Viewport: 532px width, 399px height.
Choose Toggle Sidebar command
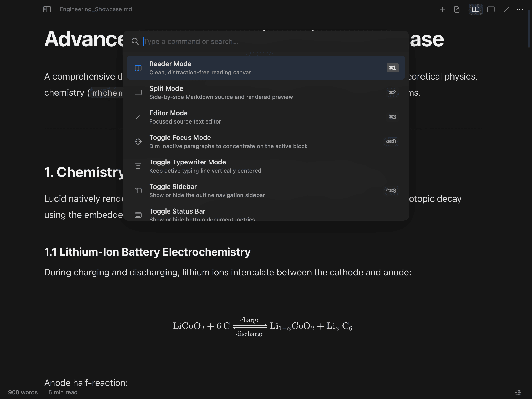click(266, 191)
